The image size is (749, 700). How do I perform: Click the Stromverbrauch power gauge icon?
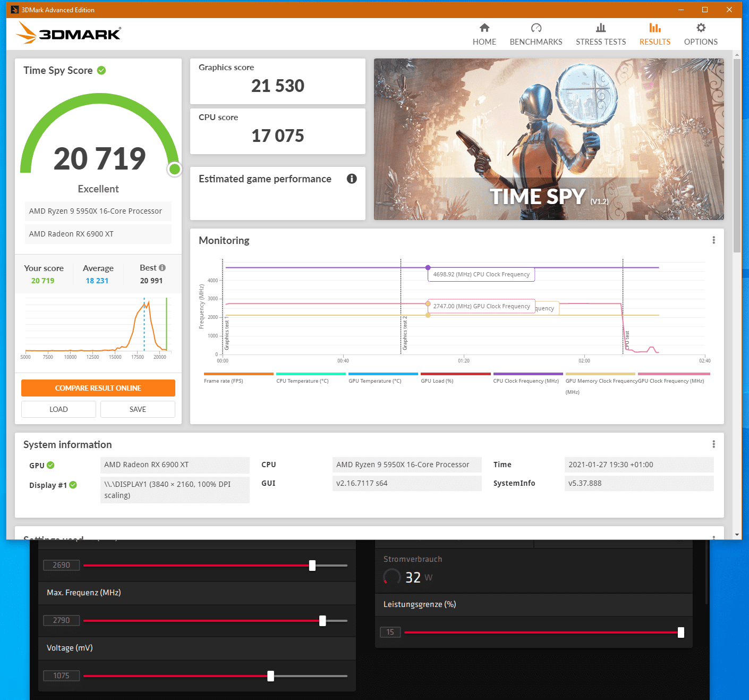392,577
